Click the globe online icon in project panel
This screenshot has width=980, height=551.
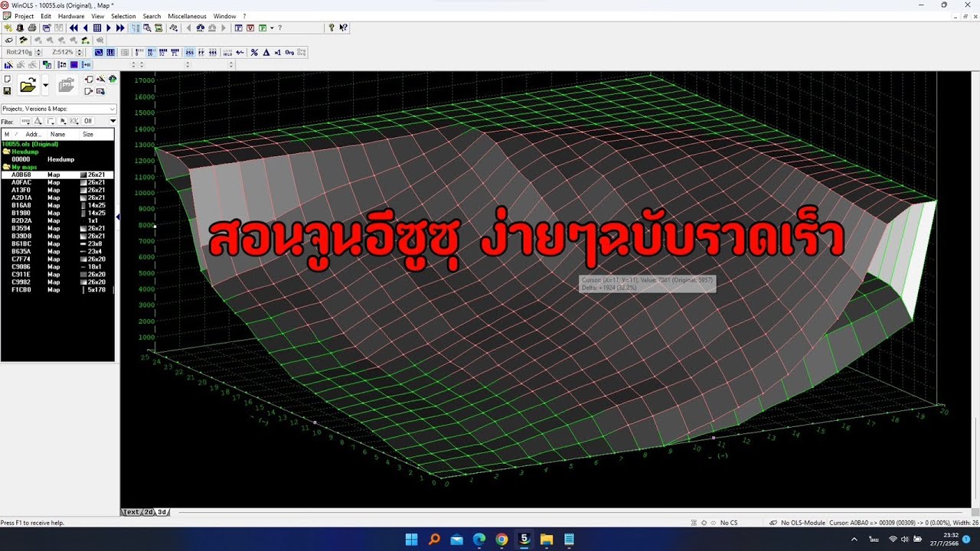coord(113,79)
